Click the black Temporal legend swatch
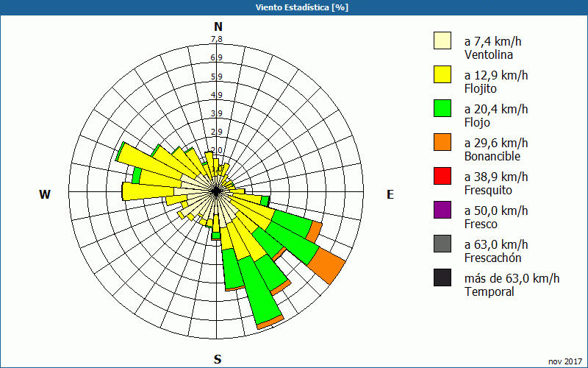The width and height of the screenshot is (588, 368). click(442, 277)
